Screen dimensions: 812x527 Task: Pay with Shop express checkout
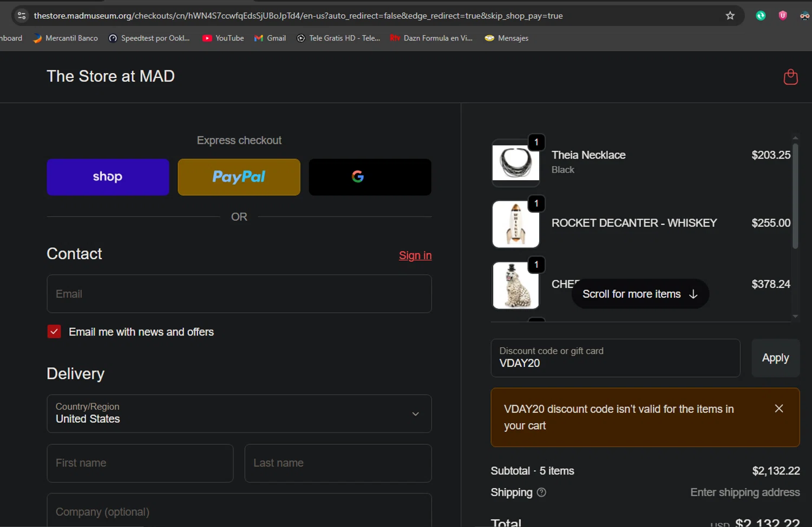click(108, 177)
